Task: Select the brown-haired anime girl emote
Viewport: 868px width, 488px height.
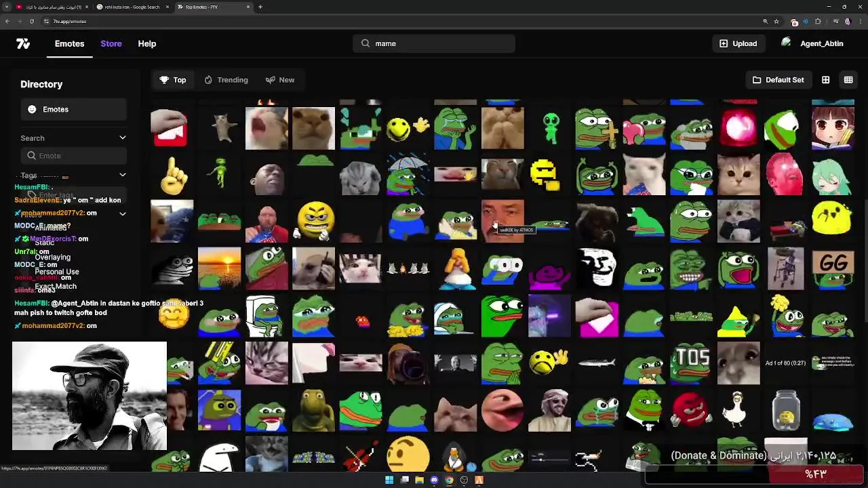Action: 833,127
